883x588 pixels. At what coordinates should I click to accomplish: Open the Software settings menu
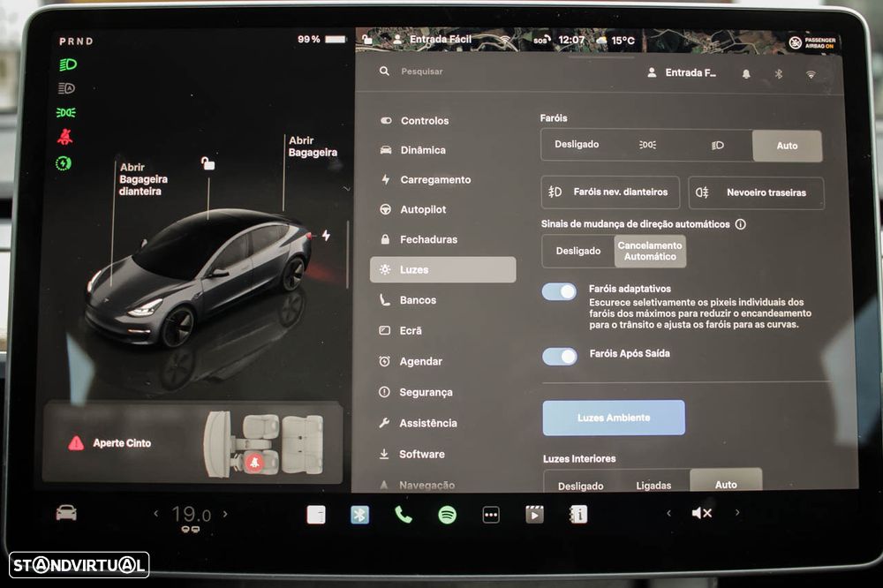click(412, 454)
